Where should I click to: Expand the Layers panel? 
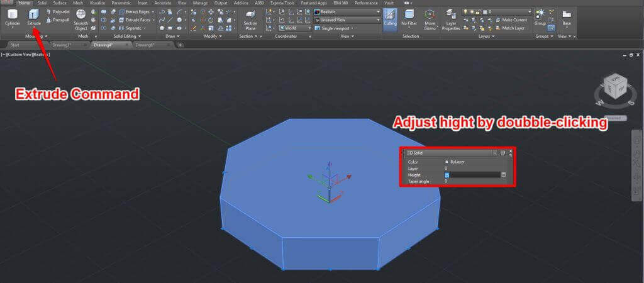[487, 36]
